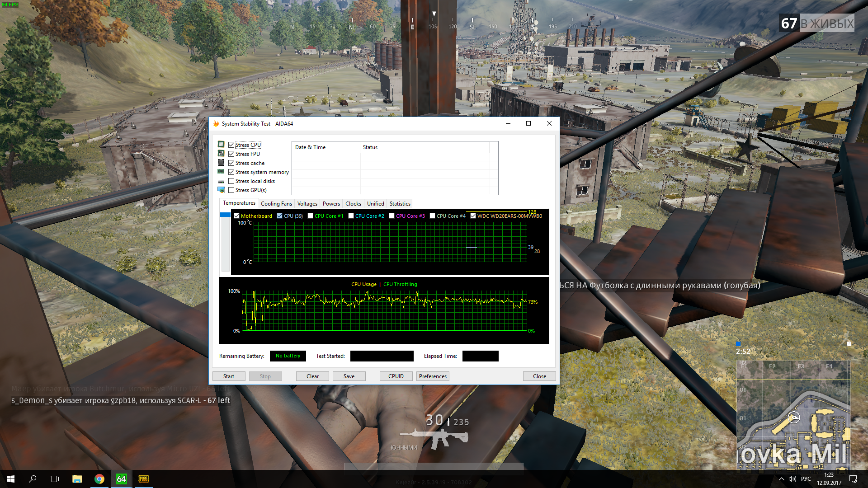Show the Statistics tab

[400, 204]
